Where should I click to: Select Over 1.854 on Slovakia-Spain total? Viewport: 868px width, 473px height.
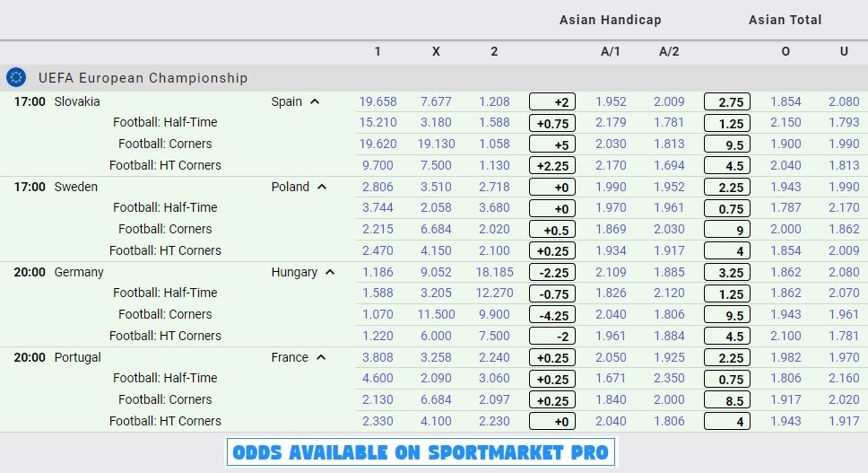coord(786,101)
